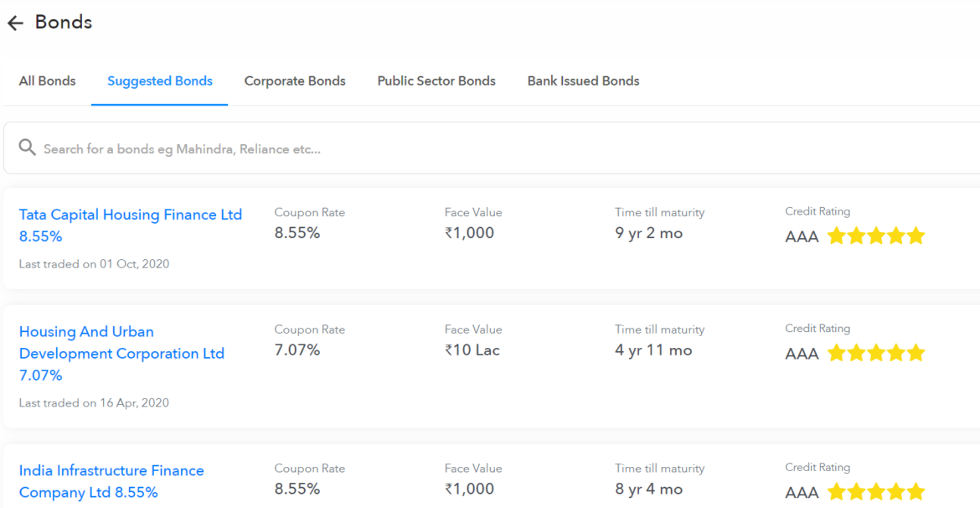Screen dimensions: 980x508
Task: Click the bond search input field
Action: 335,148
